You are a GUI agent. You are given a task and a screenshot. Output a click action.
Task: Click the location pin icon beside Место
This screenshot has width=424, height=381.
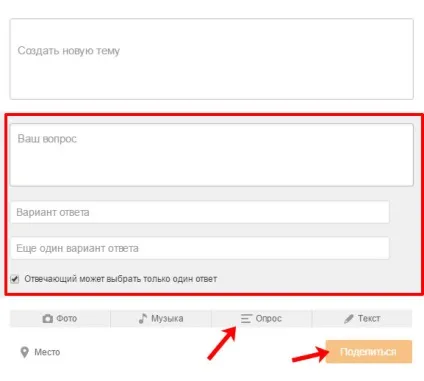point(25,352)
